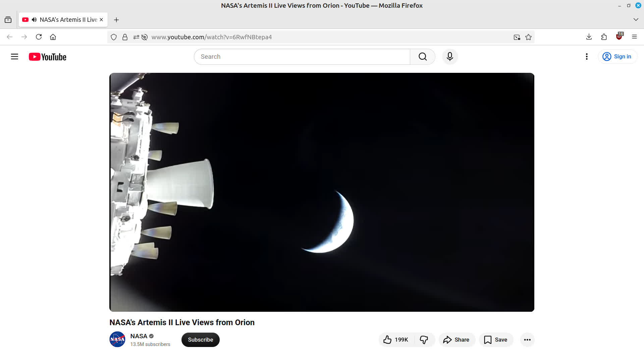The width and height of the screenshot is (644, 349).
Task: Click the search magnifier button
Action: click(x=422, y=57)
